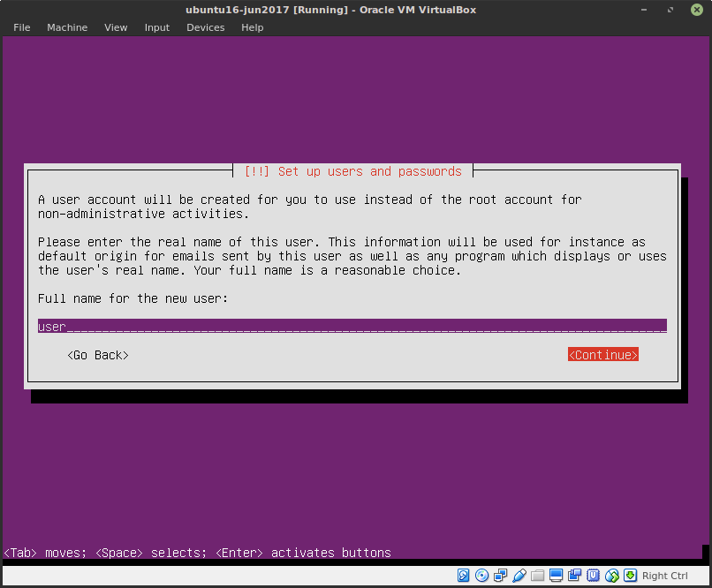Click the hard disk activity status icon
This screenshot has height=588, width=712.
tap(463, 575)
